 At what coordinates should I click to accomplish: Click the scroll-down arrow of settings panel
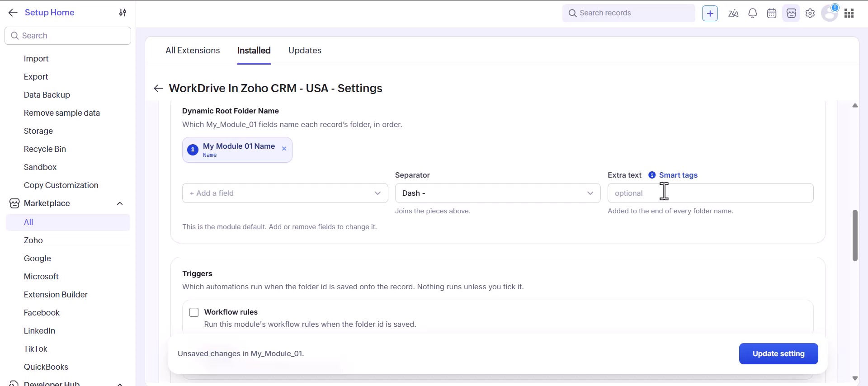(855, 378)
